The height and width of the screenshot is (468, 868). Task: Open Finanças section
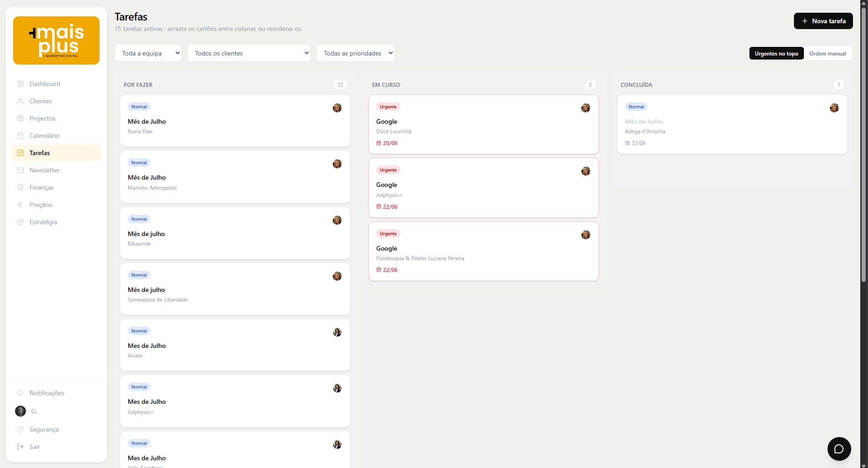56,187
